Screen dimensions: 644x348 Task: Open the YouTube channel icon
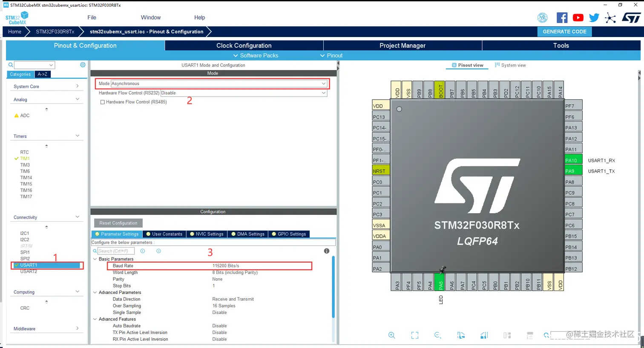(578, 17)
